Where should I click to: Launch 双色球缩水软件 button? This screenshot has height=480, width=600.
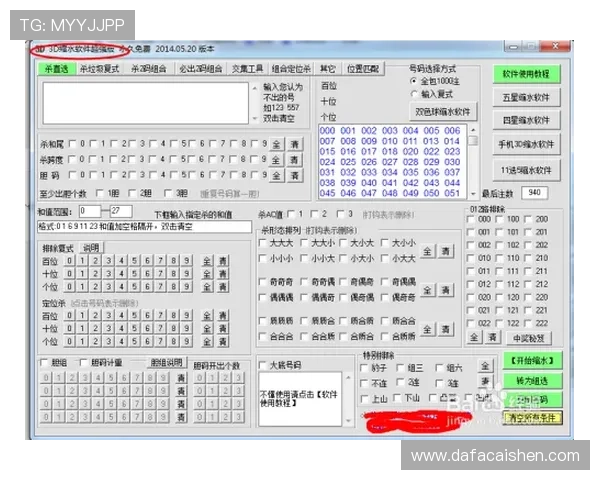click(x=443, y=112)
